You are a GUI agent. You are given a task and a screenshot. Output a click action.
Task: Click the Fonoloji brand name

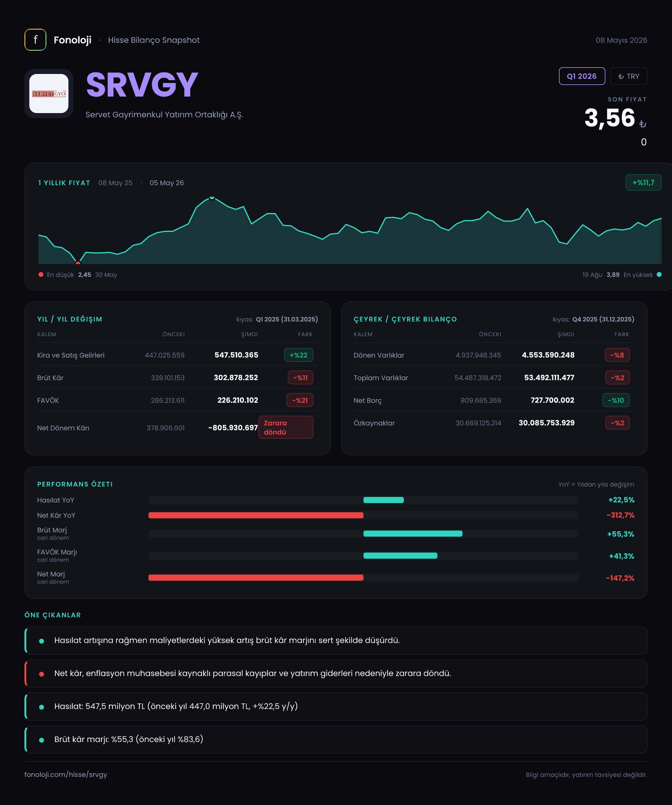(x=72, y=40)
